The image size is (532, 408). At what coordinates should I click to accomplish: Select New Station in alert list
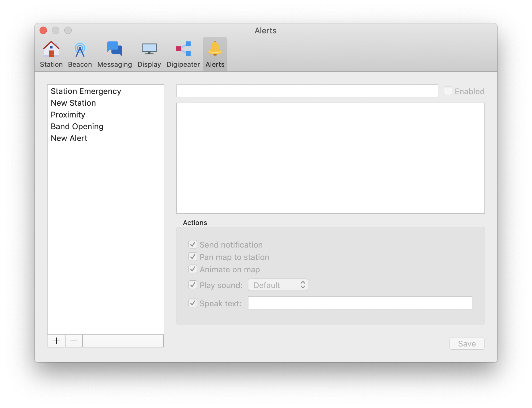coord(105,103)
